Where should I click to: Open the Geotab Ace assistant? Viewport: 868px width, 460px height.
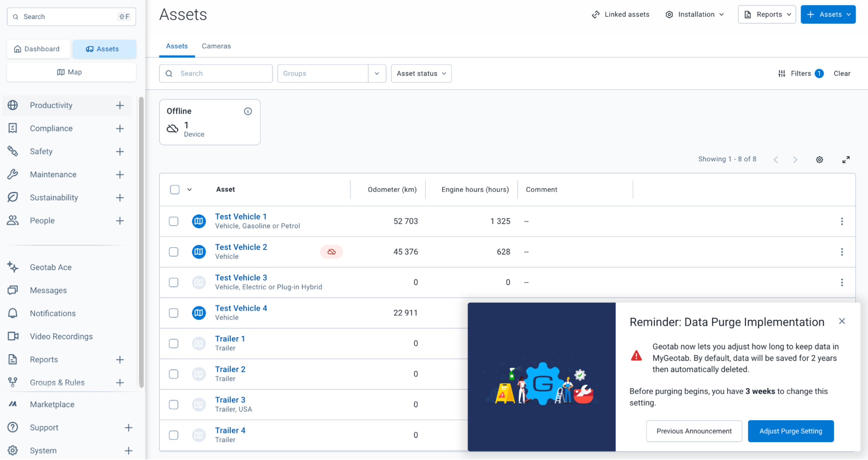(50, 267)
